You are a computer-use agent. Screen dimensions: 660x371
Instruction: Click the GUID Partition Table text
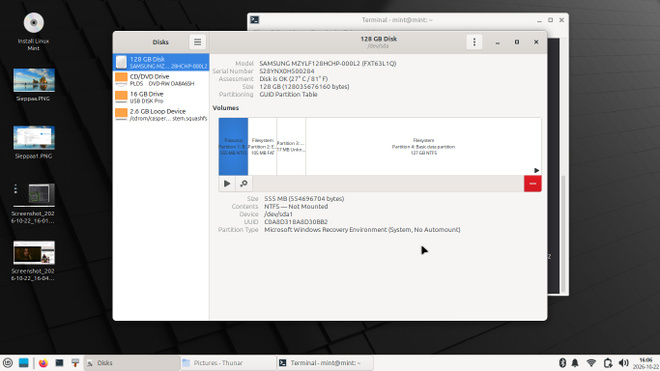click(288, 94)
